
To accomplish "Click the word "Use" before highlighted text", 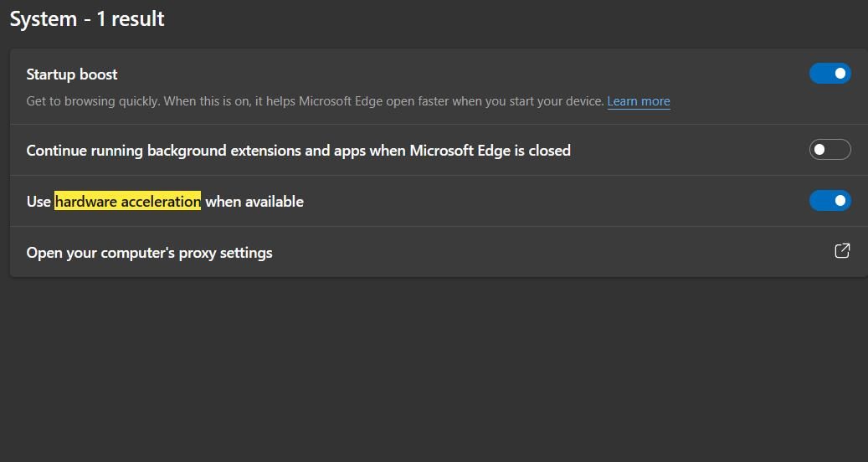I will click(39, 202).
